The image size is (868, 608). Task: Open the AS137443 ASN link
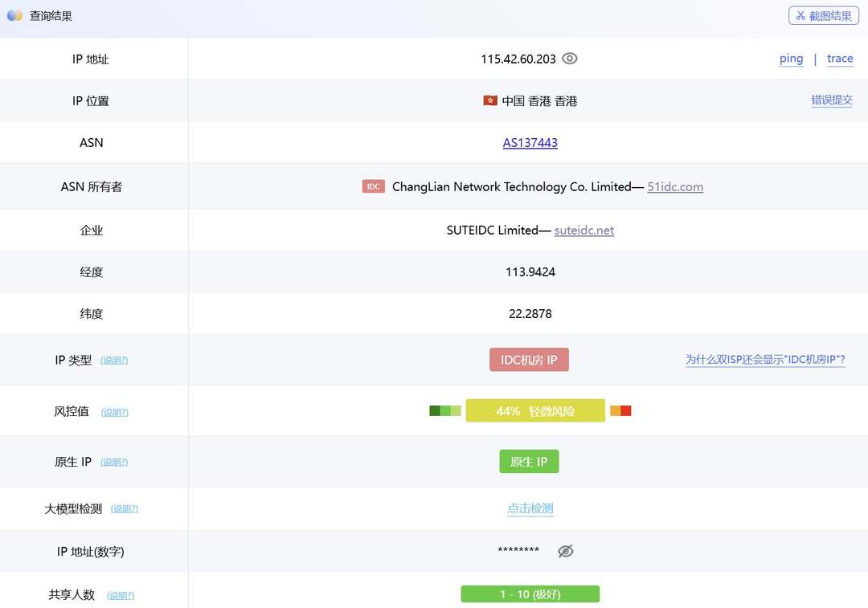(x=530, y=143)
